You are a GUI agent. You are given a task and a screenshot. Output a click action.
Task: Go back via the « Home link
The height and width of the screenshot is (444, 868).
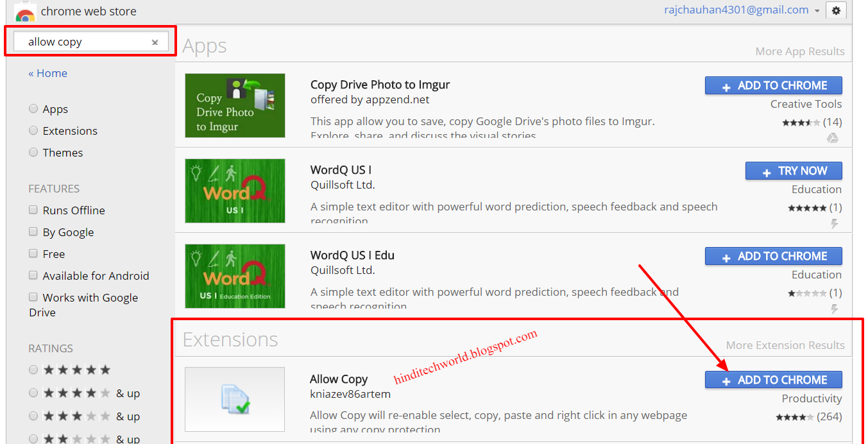coord(47,73)
